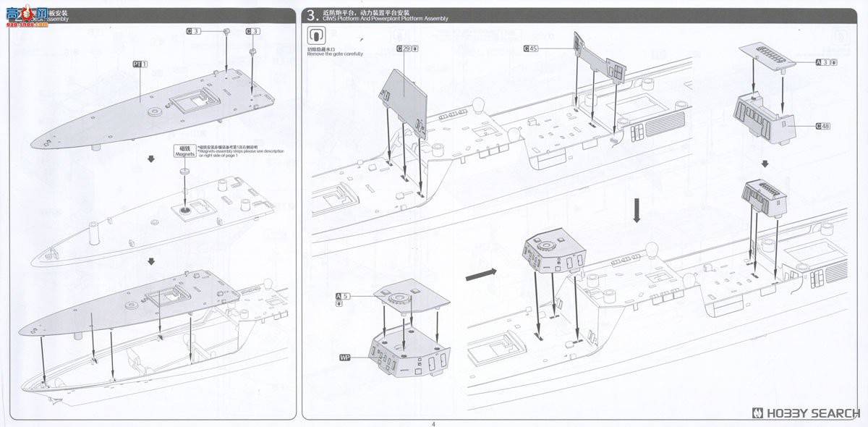Viewport: 868px width, 427px height.
Task: Click the gate-removal icon under step 3
Action: [315, 36]
